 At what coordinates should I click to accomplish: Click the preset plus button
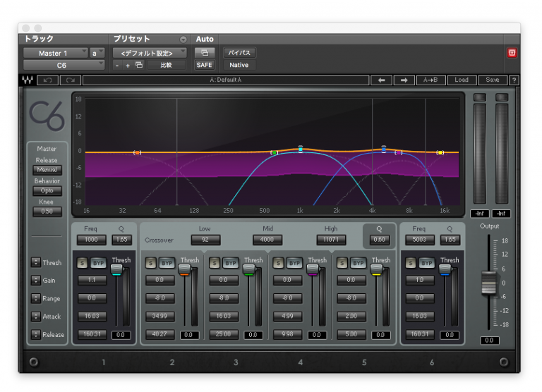128,66
